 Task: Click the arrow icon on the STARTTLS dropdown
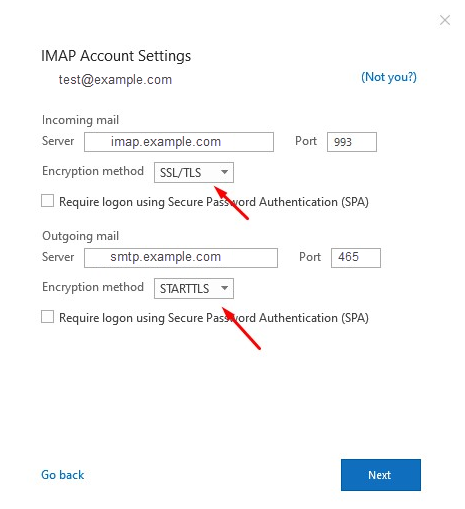pyautogui.click(x=224, y=288)
